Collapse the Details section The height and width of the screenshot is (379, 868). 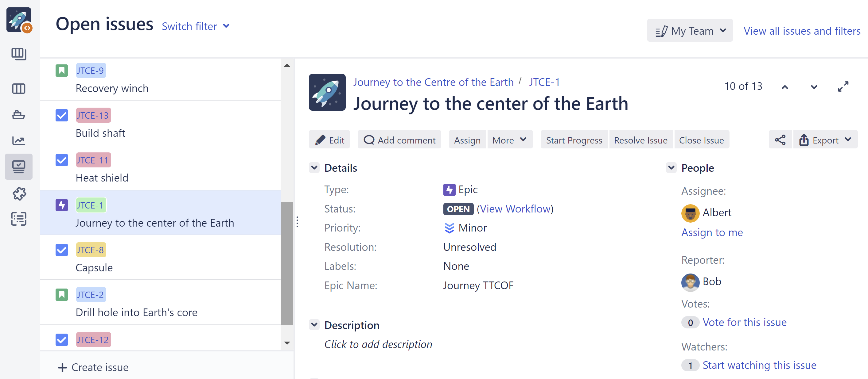tap(314, 168)
